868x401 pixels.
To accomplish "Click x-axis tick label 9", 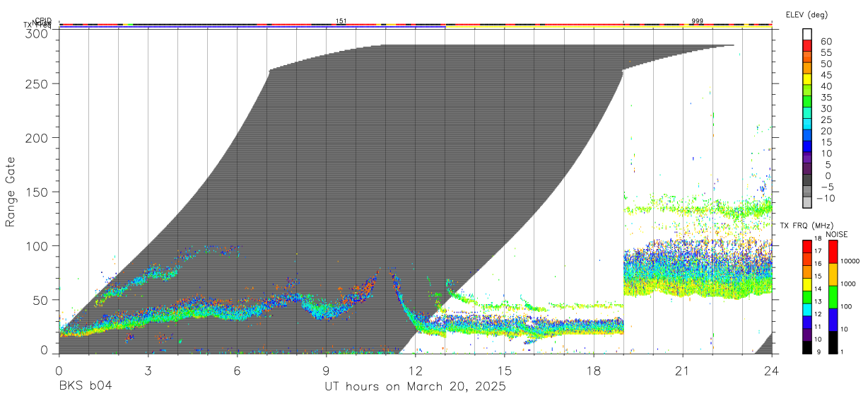I will [326, 371].
